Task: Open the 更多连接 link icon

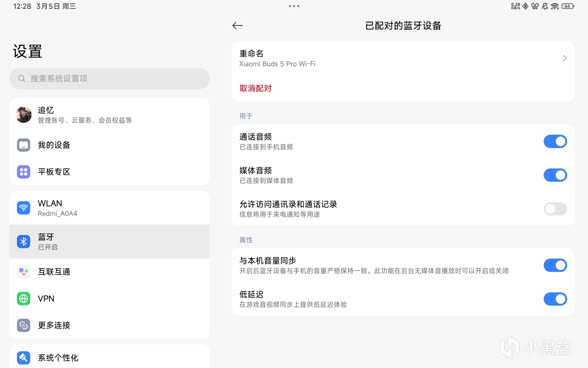Action: (23, 325)
